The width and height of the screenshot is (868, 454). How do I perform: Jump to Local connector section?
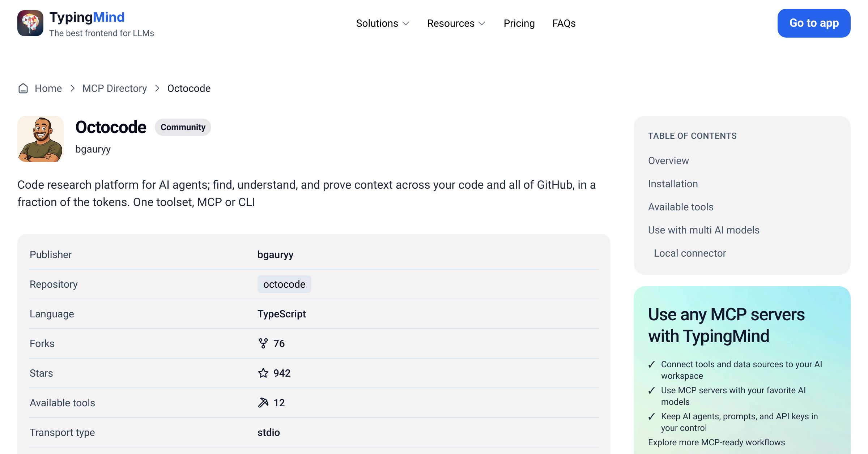tap(690, 253)
